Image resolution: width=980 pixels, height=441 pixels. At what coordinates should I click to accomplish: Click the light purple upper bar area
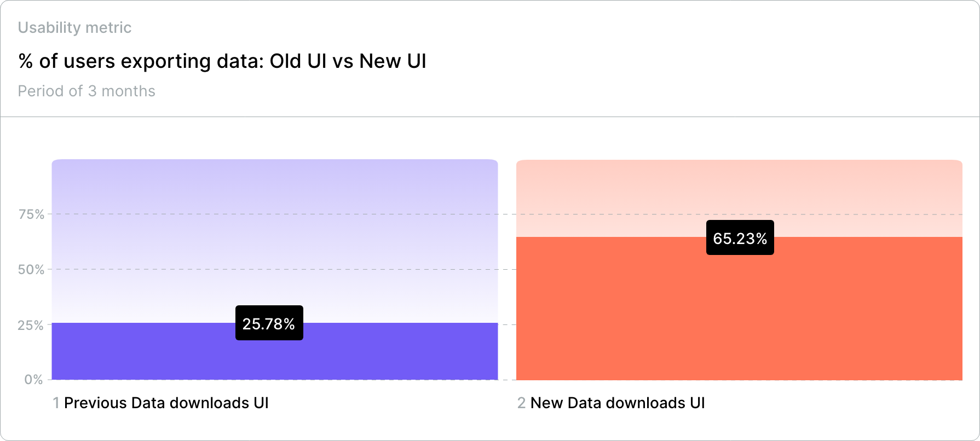pyautogui.click(x=275, y=241)
